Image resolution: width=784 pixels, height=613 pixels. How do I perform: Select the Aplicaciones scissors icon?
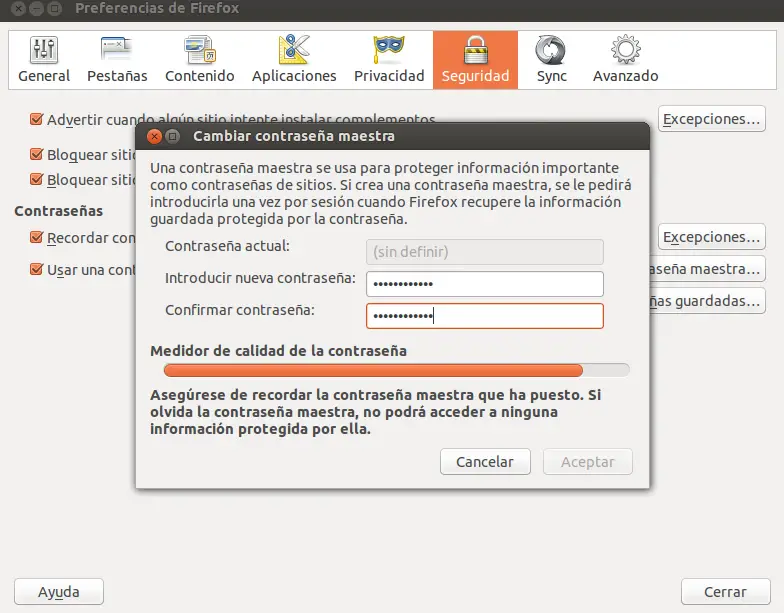click(x=294, y=50)
